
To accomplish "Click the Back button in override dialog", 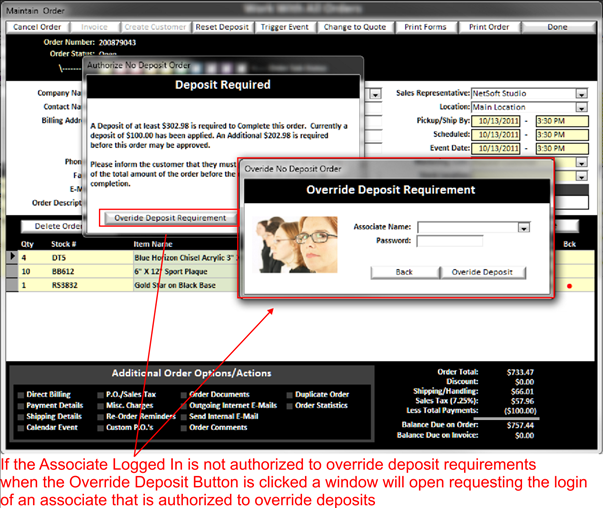I will point(403,272).
